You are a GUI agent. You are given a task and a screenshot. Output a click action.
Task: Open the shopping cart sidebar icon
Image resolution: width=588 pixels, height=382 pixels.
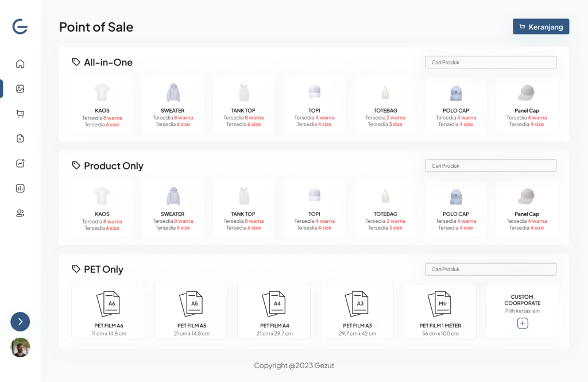point(20,114)
